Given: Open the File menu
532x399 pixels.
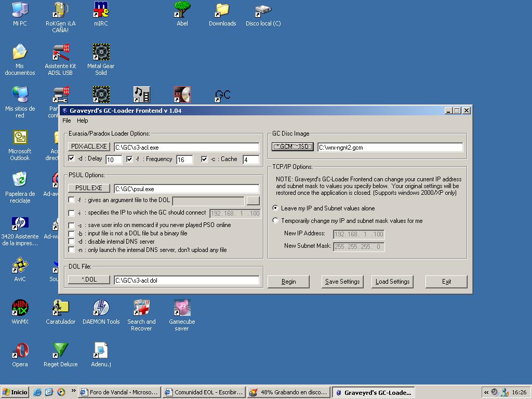Looking at the screenshot, I should (66, 121).
